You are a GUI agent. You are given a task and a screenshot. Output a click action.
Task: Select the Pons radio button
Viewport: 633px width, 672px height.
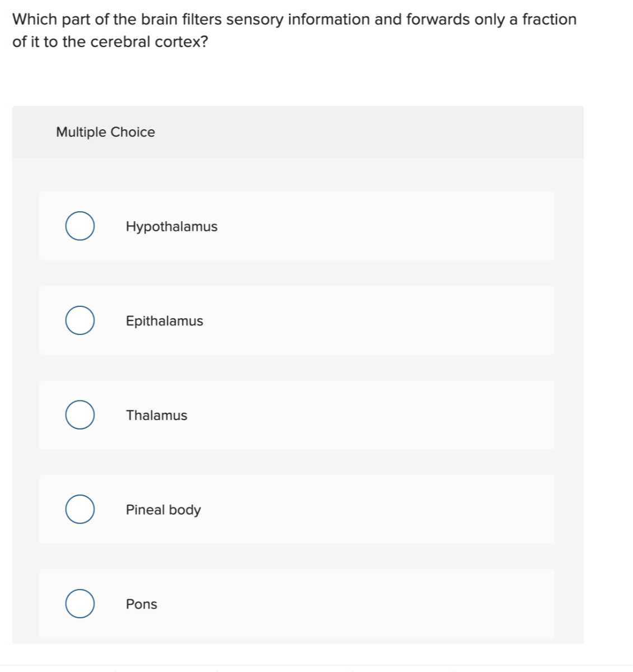(x=79, y=604)
